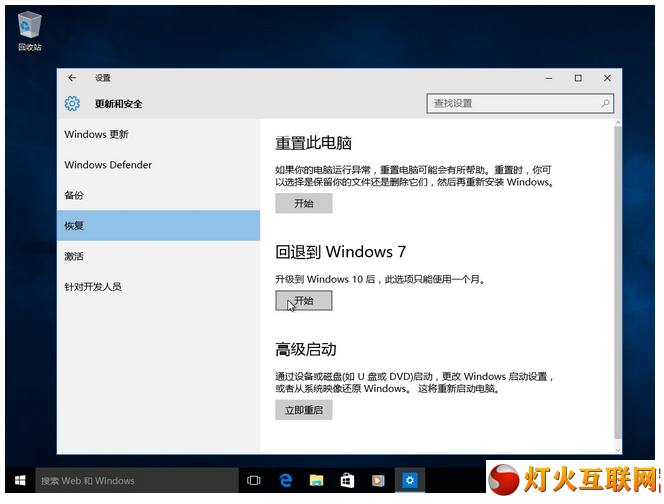The image size is (664, 504).
Task: Click the 回退到 Windows 7 heading
Action: coord(340,252)
